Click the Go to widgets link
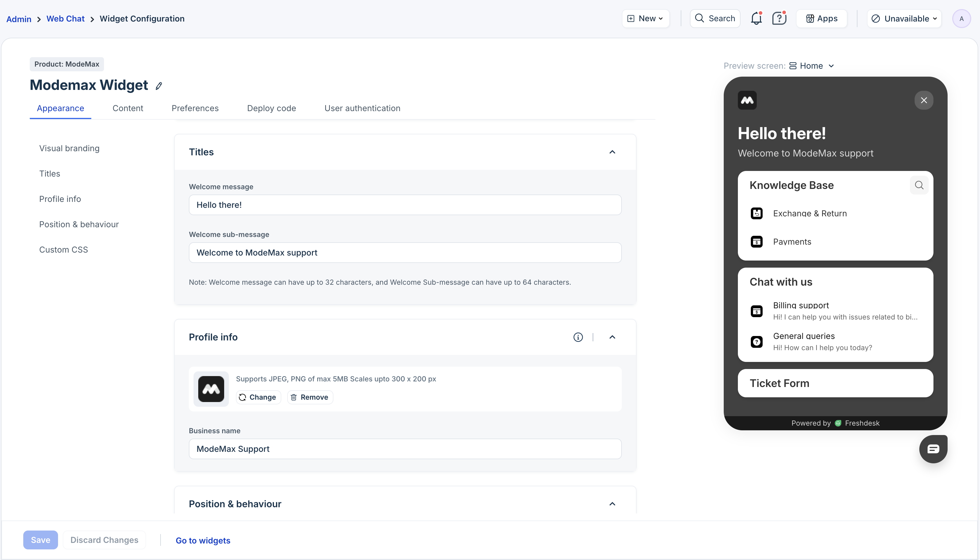 point(203,540)
